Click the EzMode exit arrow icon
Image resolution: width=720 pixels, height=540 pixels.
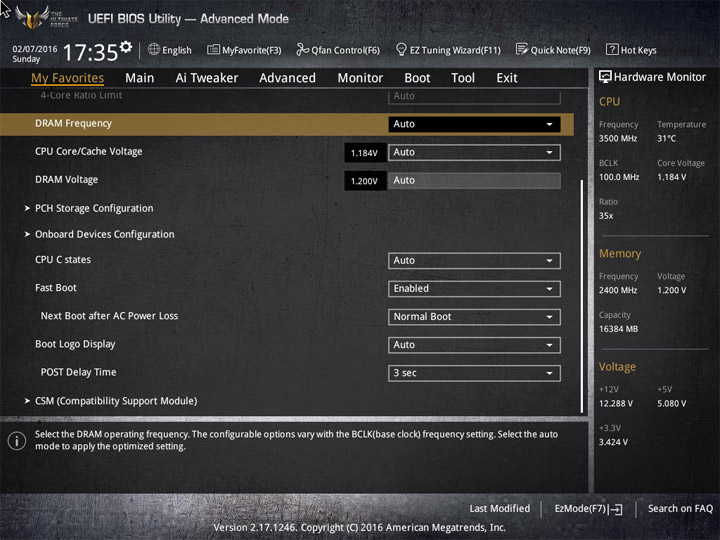pyautogui.click(x=616, y=509)
